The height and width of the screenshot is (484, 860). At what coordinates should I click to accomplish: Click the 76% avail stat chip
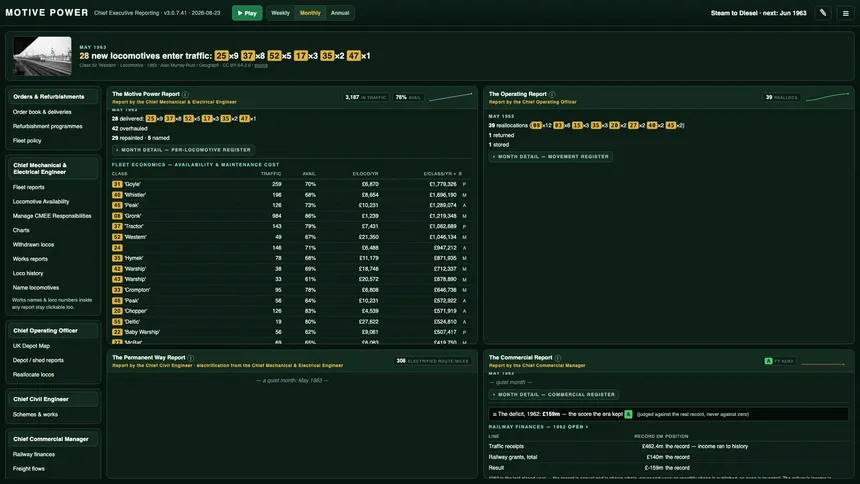pos(408,97)
